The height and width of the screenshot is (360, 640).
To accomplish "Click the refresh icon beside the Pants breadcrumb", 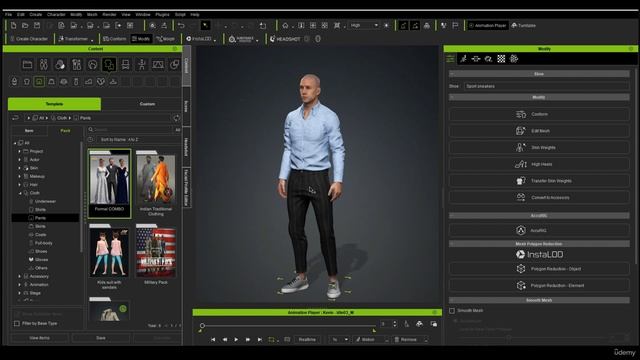I will tap(176, 118).
